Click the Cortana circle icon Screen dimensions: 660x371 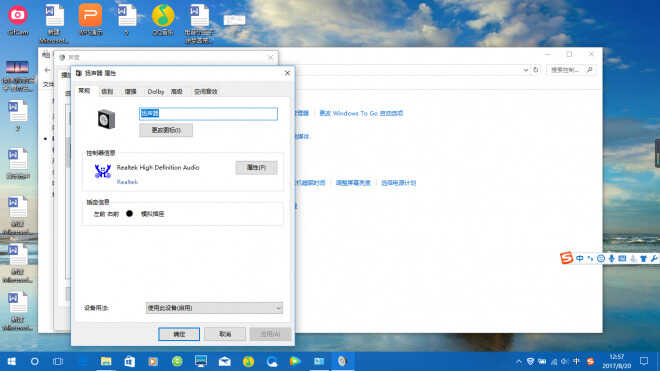coord(35,361)
